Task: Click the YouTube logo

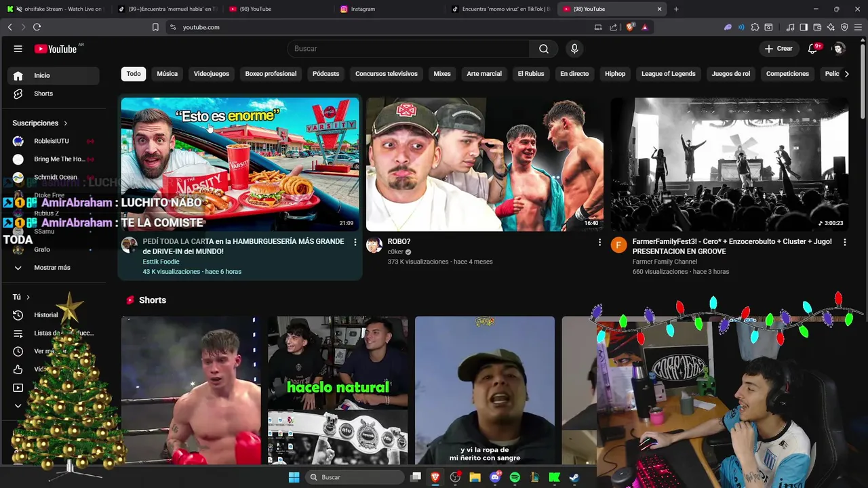Action: [56, 49]
